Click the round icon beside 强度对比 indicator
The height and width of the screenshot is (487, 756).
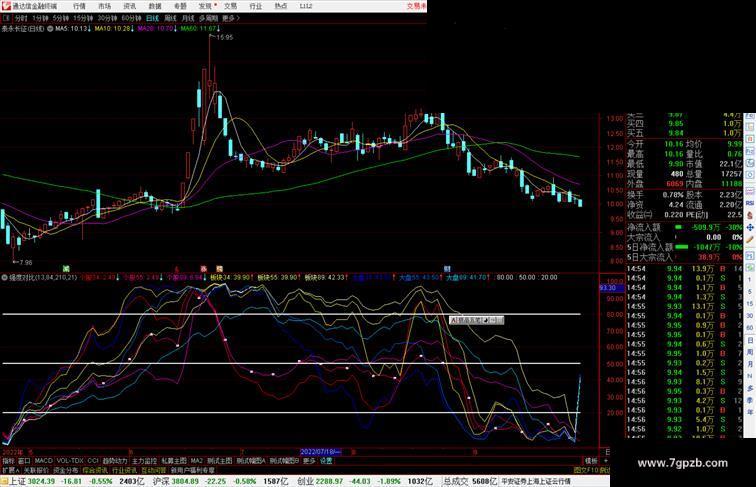click(4, 278)
